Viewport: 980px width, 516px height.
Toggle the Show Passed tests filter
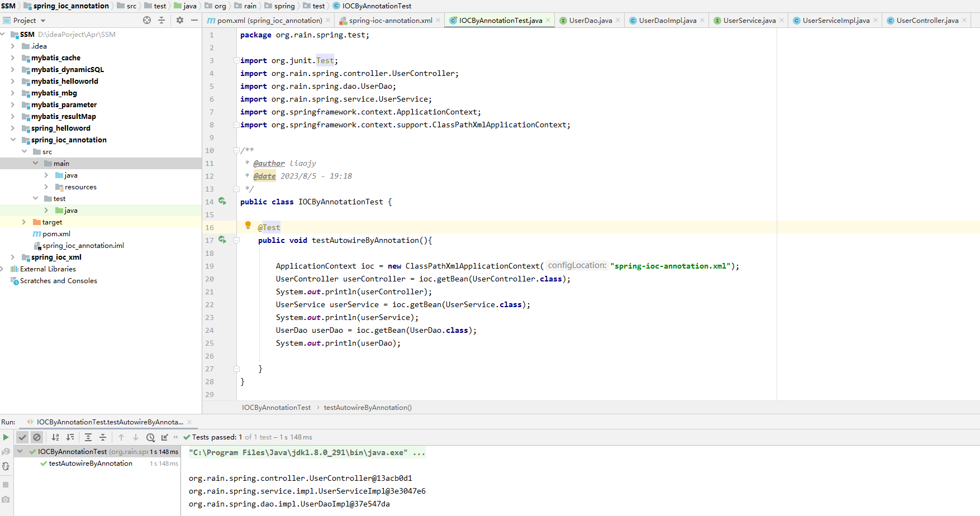tap(22, 437)
